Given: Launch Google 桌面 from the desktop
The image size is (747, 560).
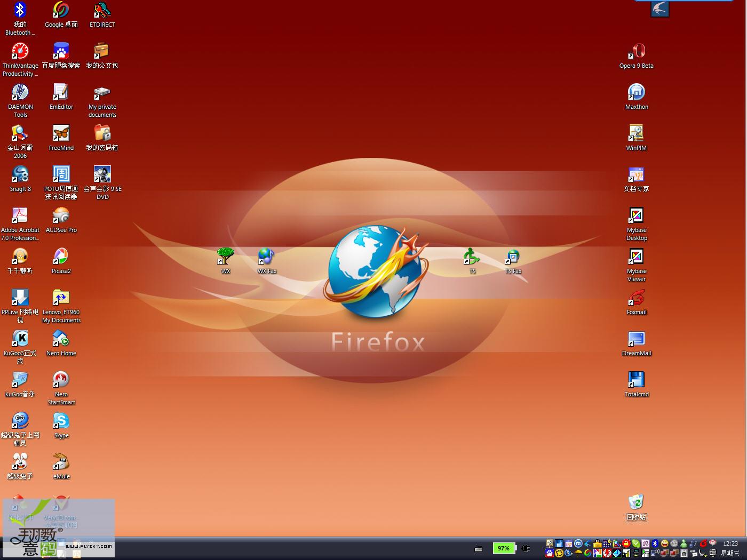Looking at the screenshot, I should [x=61, y=15].
